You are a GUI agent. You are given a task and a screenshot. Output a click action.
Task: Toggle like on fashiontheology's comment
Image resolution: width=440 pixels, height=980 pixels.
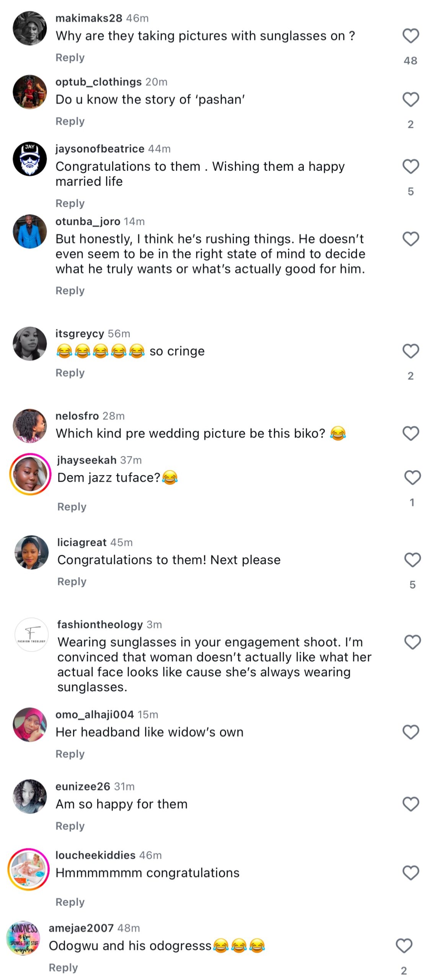tap(412, 642)
